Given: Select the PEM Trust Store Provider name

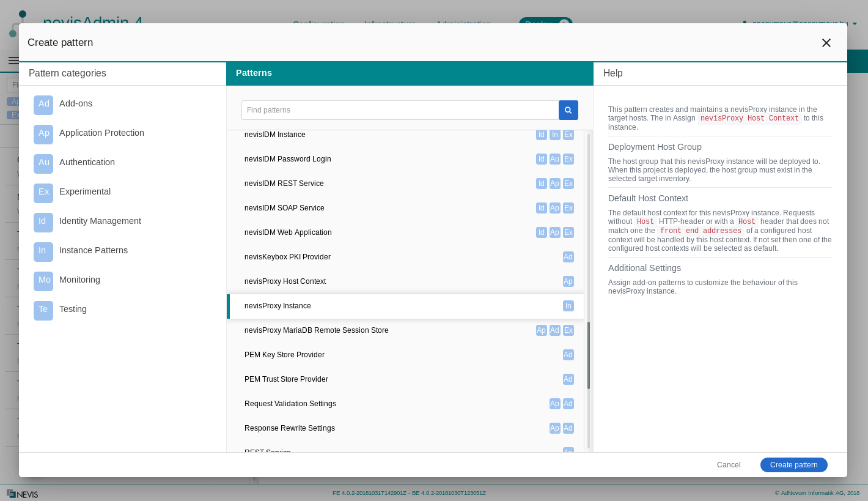Looking at the screenshot, I should coord(287,379).
